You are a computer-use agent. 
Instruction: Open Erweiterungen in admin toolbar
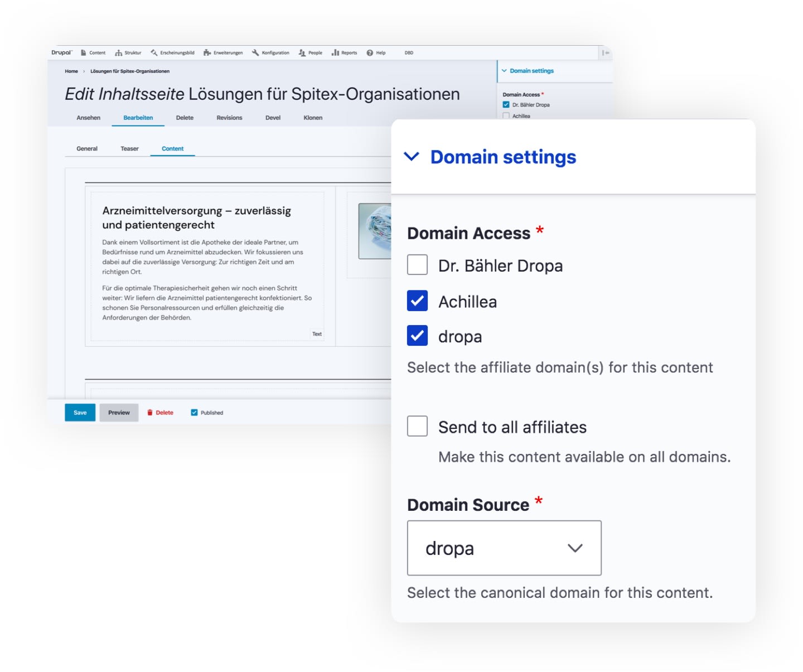coord(223,53)
